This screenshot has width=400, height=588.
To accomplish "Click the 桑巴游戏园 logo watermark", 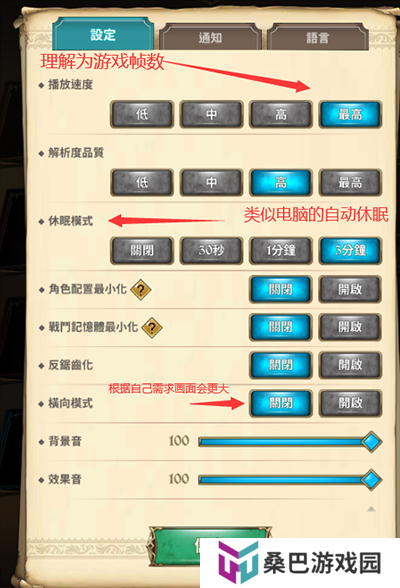I will click(x=300, y=562).
